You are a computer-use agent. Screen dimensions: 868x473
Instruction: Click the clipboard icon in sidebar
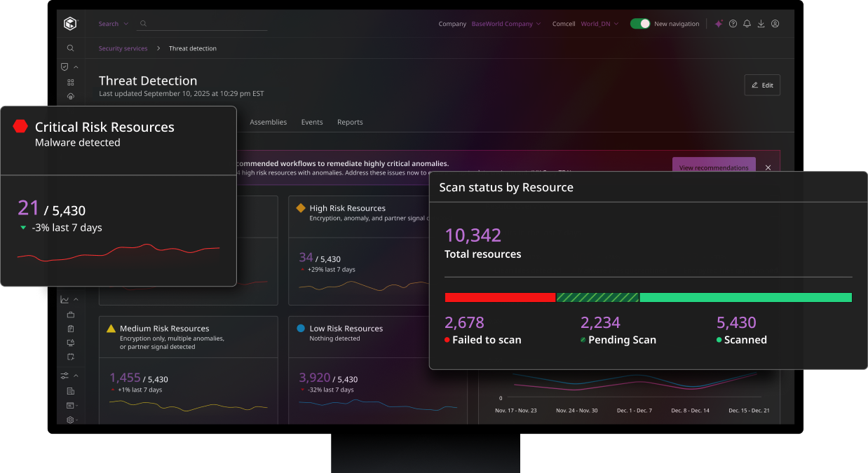coord(70,329)
